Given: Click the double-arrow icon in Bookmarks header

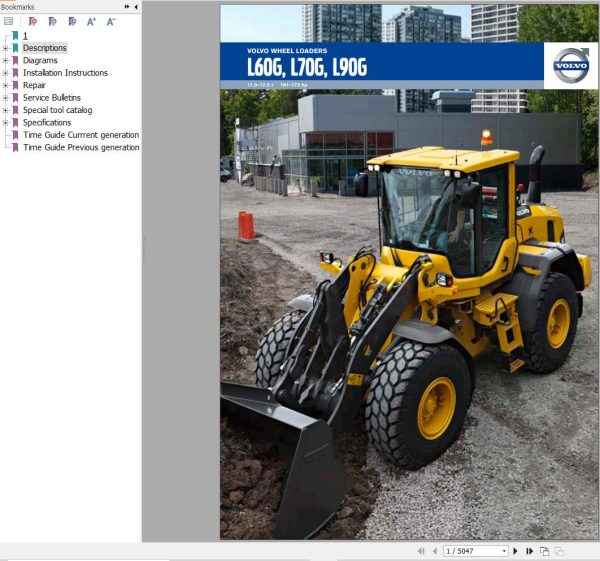Looking at the screenshot, I should 127,7.
